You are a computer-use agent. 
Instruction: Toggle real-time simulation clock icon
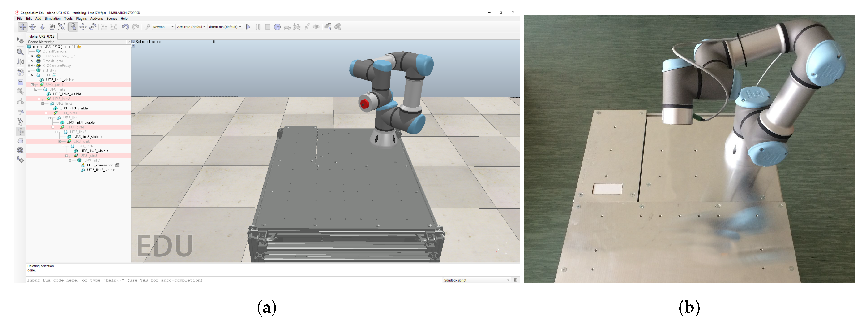tap(277, 27)
